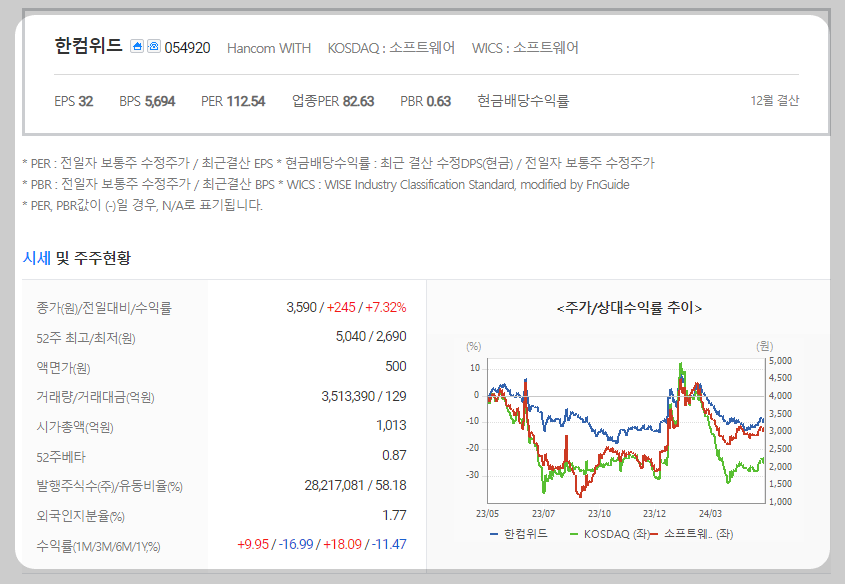Select the 시가총액(억원) row label
This screenshot has height=584, width=845.
click(75, 427)
